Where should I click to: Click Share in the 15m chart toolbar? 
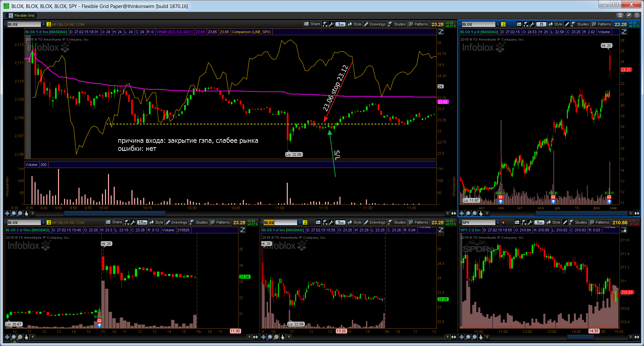pos(114,222)
